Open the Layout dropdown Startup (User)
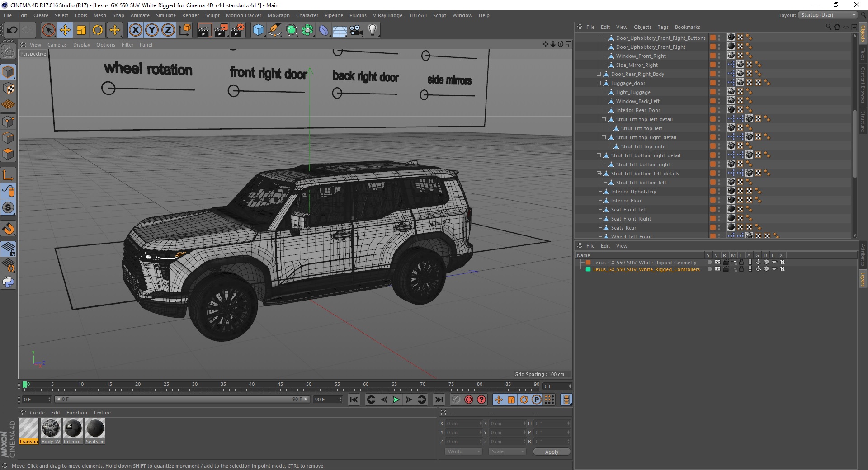The width and height of the screenshot is (868, 470). (x=827, y=15)
